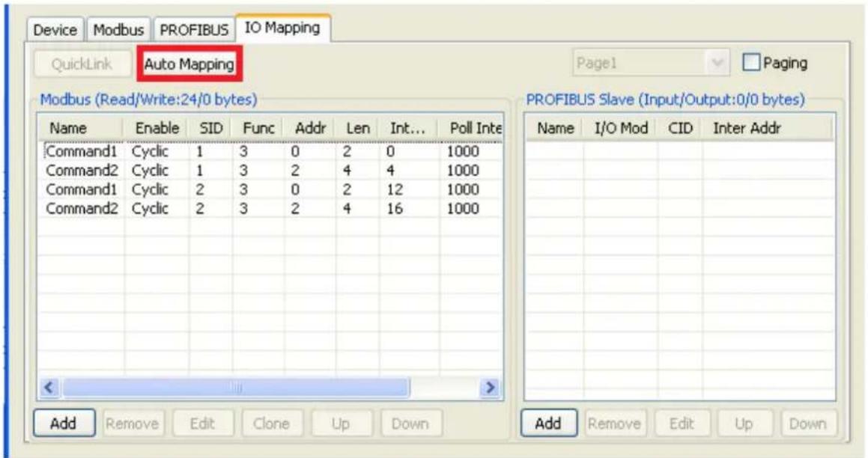The width and height of the screenshot is (868, 458).
Task: Click Up under the Modbus list
Action: 341,424
